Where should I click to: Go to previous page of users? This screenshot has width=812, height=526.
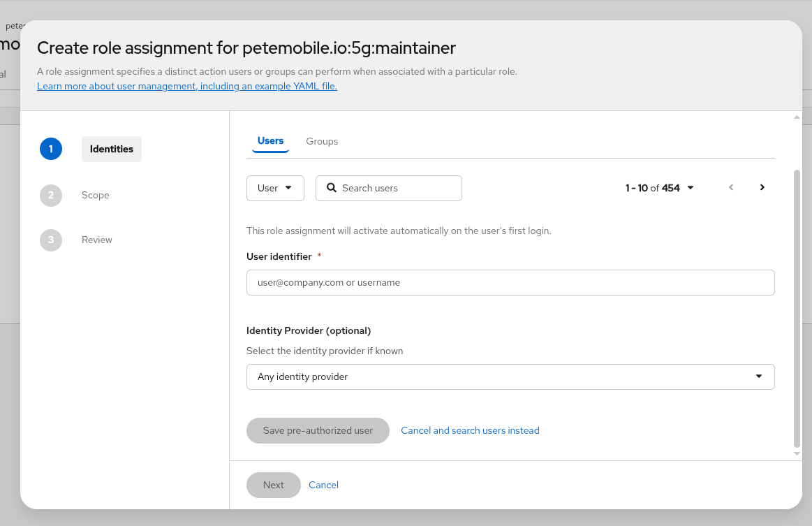click(731, 187)
